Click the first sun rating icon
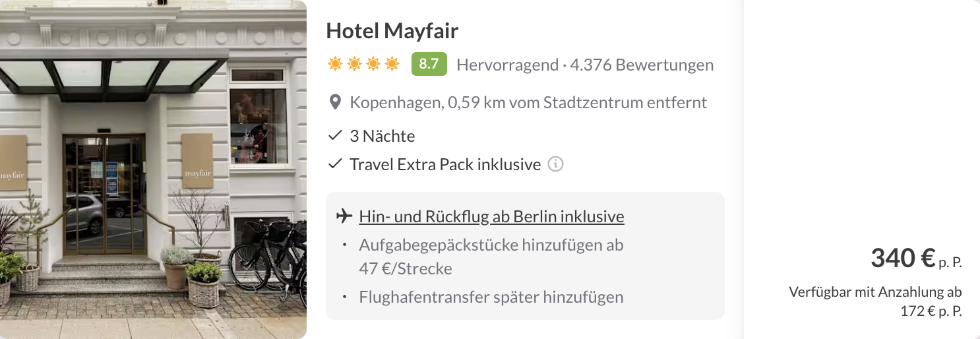This screenshot has height=339, width=980. [335, 64]
